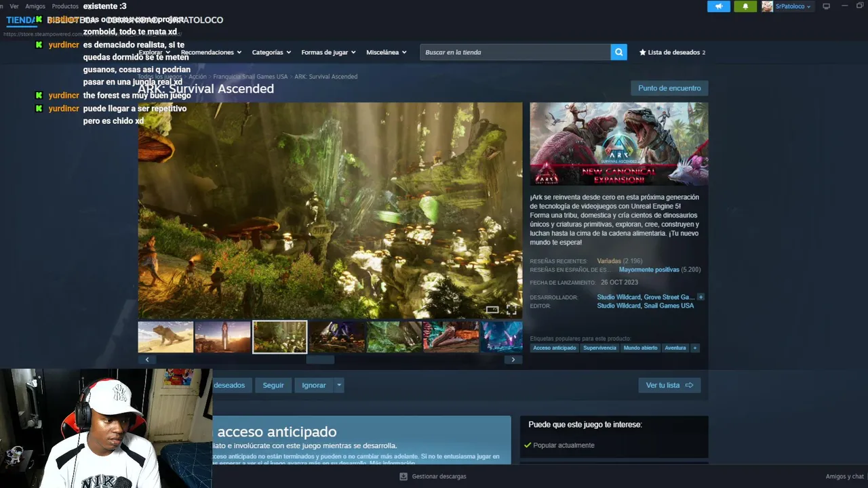Screen dimensions: 868x488
Task: Open the Variadas recent reviews link
Action: click(x=609, y=261)
